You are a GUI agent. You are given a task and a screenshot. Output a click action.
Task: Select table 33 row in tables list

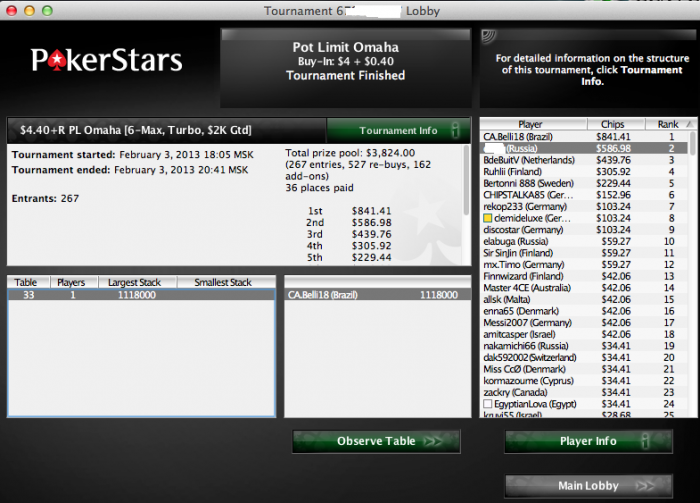(x=142, y=295)
